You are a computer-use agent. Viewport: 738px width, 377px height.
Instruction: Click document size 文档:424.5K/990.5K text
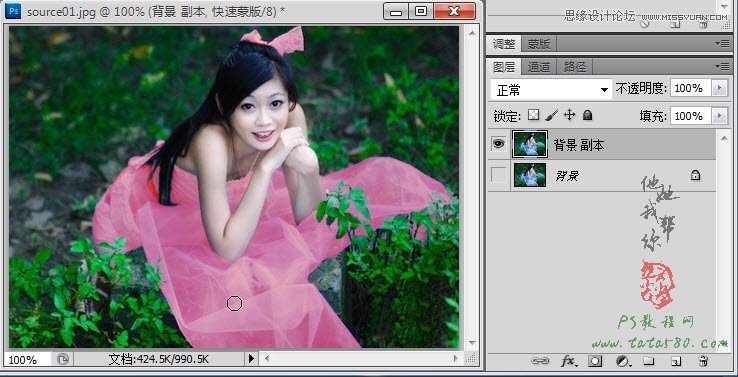click(x=159, y=360)
